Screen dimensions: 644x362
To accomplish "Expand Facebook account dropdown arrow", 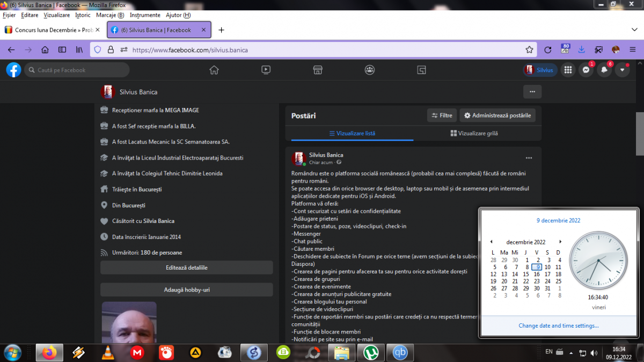I will 623,70.
